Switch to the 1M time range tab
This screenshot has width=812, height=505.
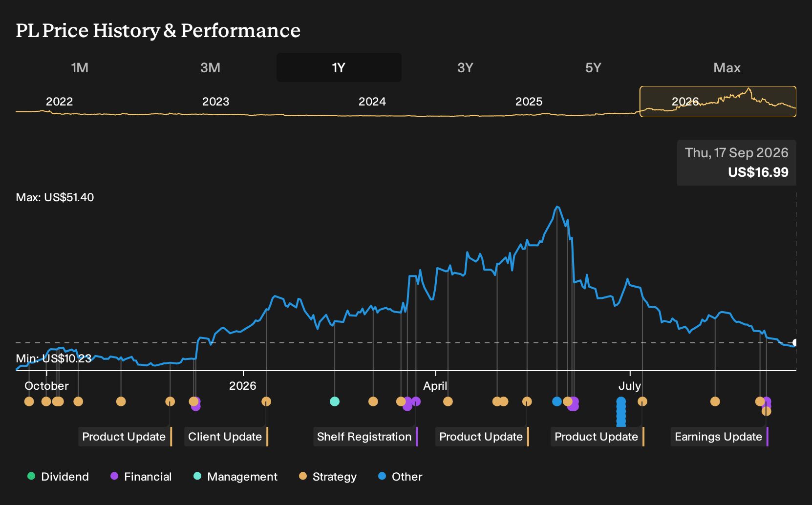tap(80, 67)
